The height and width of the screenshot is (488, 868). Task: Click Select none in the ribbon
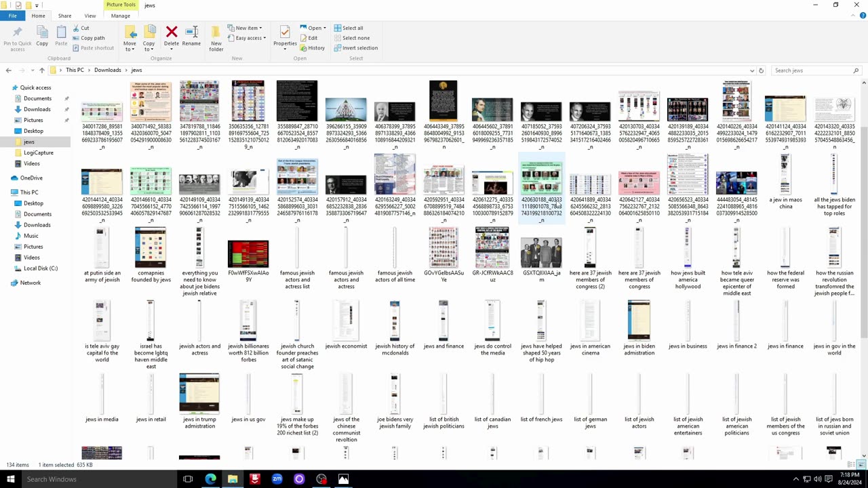tap(351, 38)
